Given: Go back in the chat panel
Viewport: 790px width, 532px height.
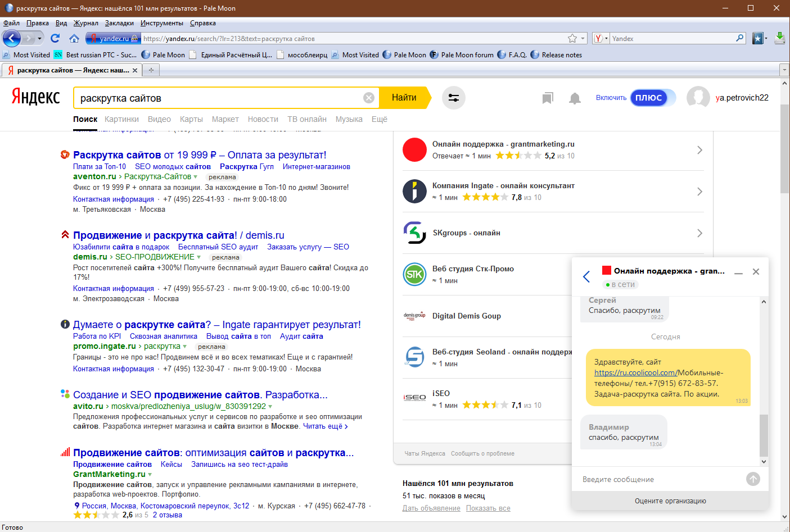Looking at the screenshot, I should pyautogui.click(x=586, y=276).
